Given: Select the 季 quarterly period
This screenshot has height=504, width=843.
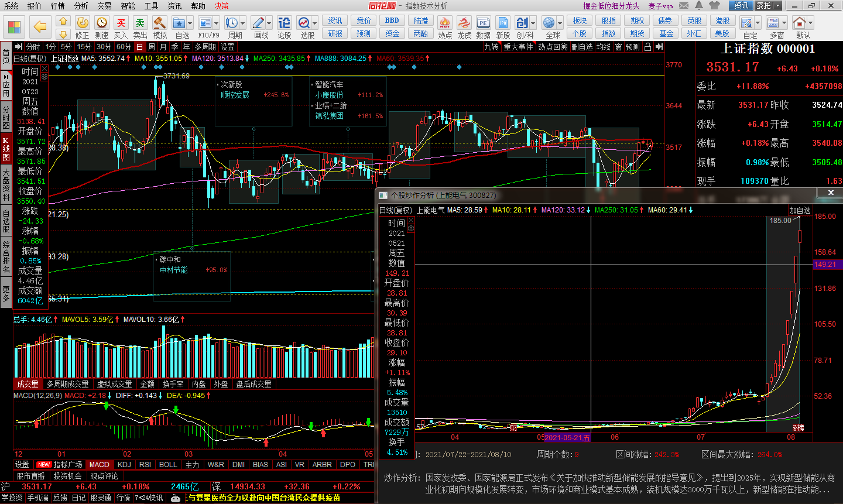Looking at the screenshot, I should pyautogui.click(x=175, y=47).
